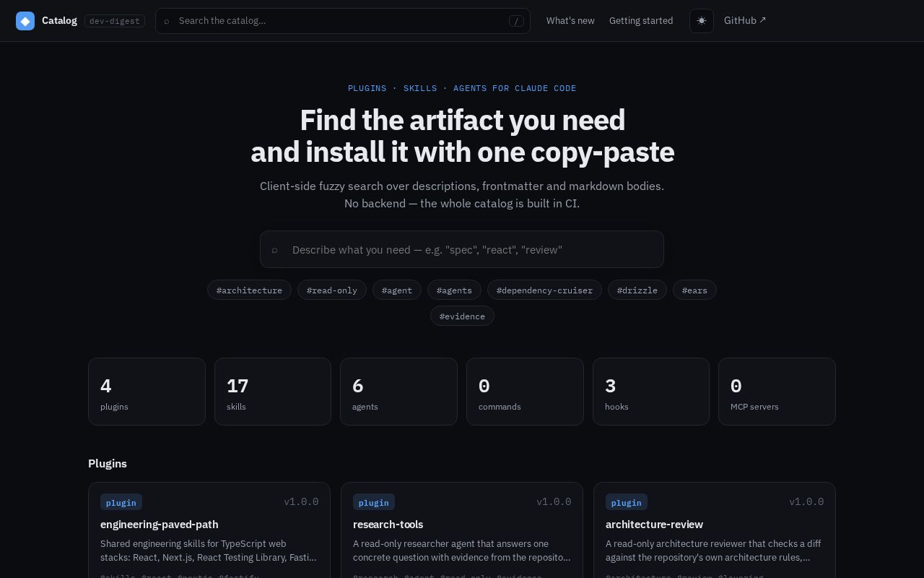Click the architecture-review description text
This screenshot has height=578, width=924.
pos(713,551)
